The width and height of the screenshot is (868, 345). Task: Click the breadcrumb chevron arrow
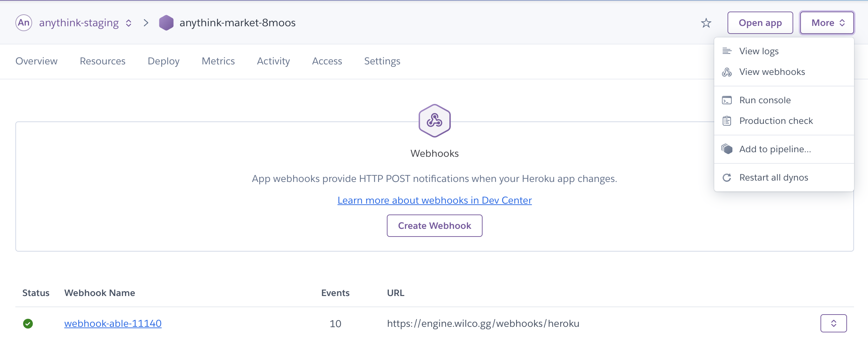[x=146, y=23]
